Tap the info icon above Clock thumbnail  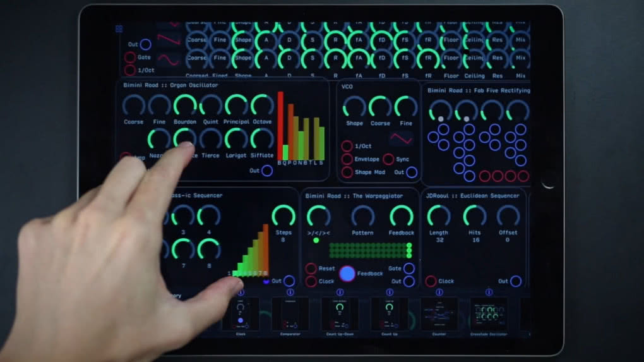point(241,293)
